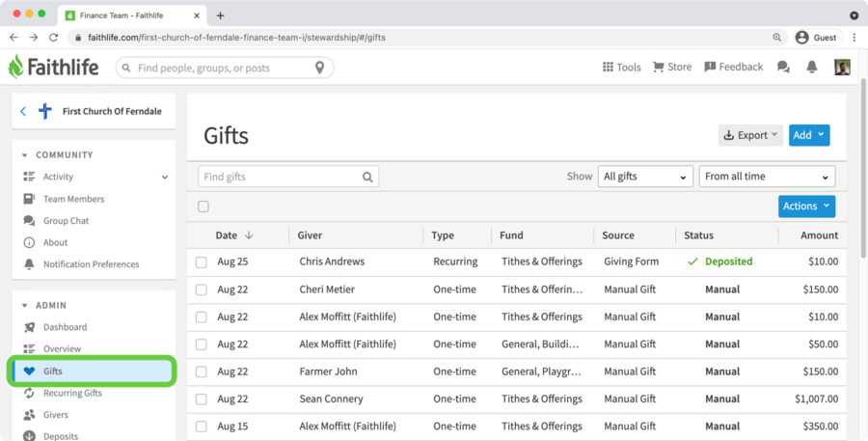Open the From all time dropdown
Image resolution: width=868 pixels, height=441 pixels.
click(x=768, y=177)
